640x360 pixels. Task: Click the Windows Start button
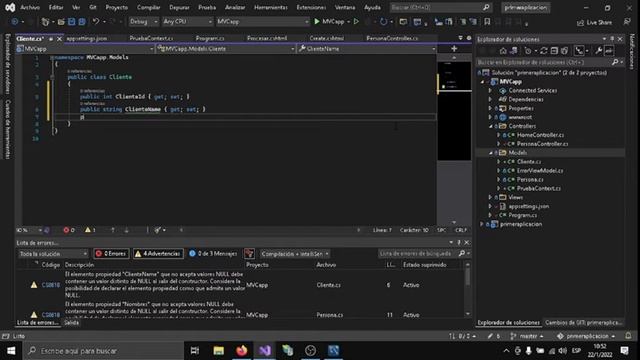click(x=11, y=351)
